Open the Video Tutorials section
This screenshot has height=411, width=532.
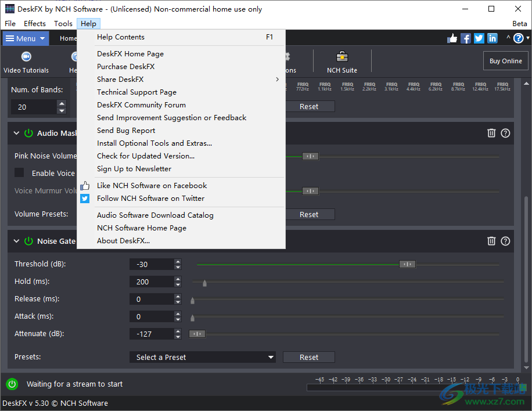pyautogui.click(x=26, y=61)
